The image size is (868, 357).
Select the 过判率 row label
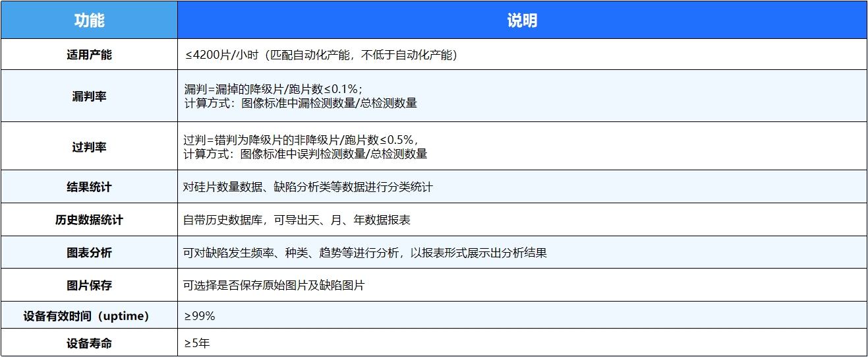89,147
